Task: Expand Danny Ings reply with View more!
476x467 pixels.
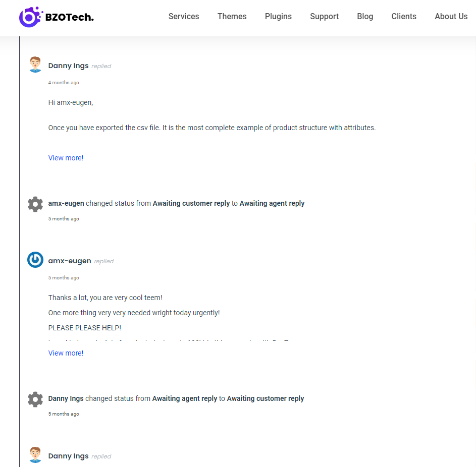Action: (66, 158)
